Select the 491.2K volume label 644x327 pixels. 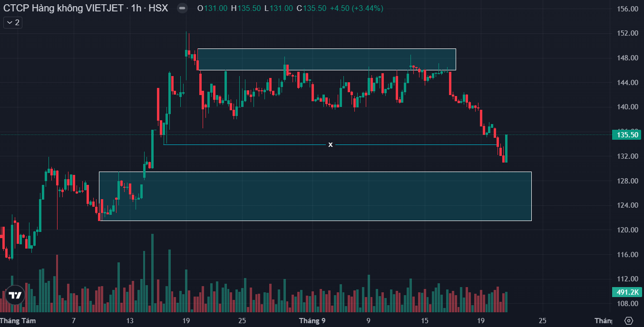[627, 292]
